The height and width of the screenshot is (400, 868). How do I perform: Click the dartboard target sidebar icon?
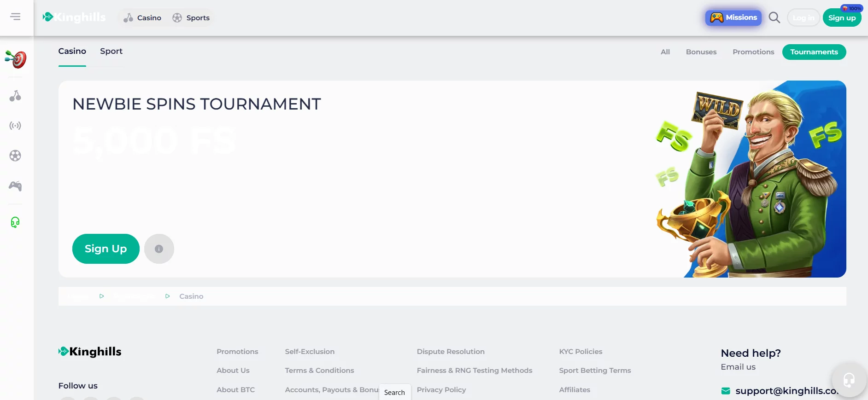(x=16, y=59)
